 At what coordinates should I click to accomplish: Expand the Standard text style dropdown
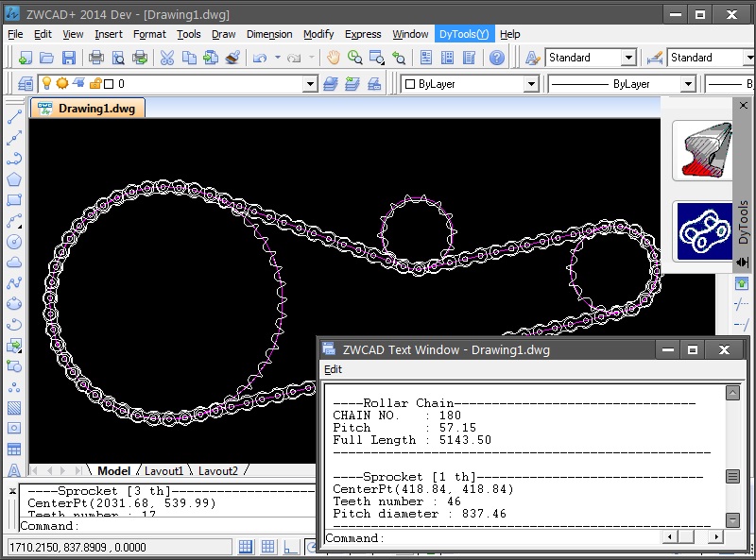(x=627, y=58)
